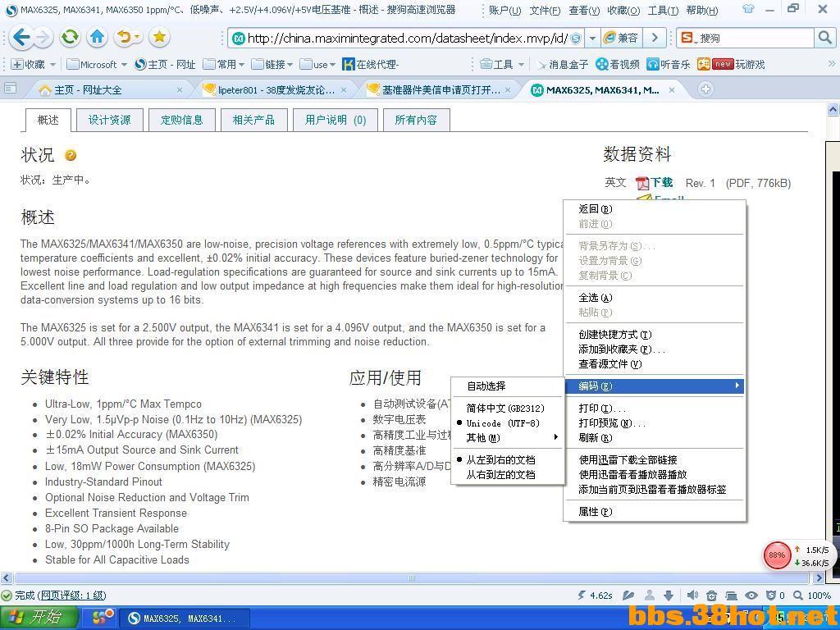Click the 88% red memory accelerator ball

(777, 555)
